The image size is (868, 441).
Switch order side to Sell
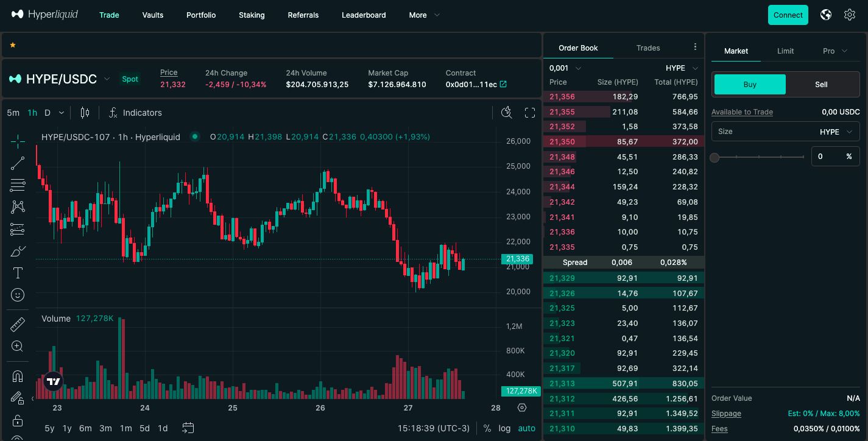click(821, 85)
